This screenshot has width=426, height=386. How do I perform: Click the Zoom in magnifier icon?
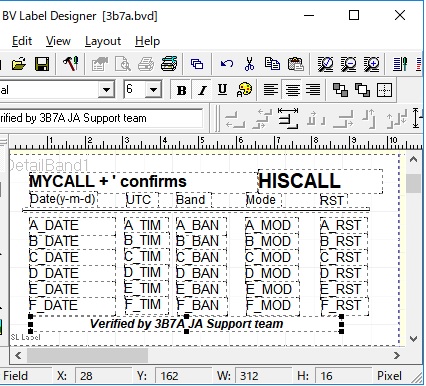point(372,64)
